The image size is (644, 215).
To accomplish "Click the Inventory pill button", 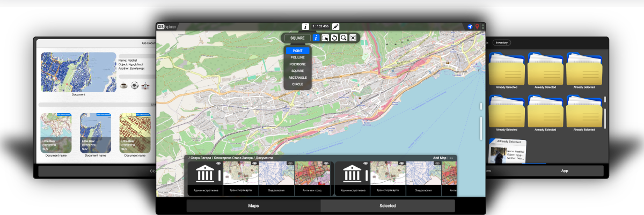I will click(502, 42).
